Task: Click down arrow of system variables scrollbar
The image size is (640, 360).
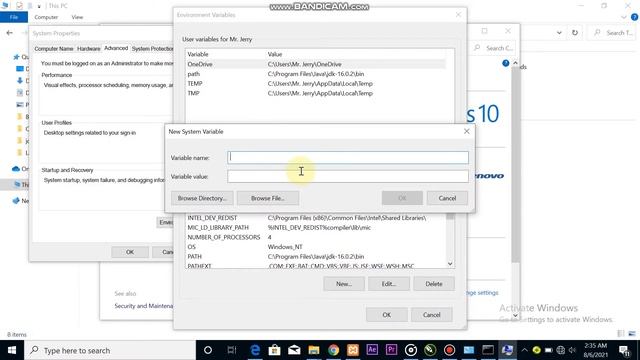Action: click(450, 264)
